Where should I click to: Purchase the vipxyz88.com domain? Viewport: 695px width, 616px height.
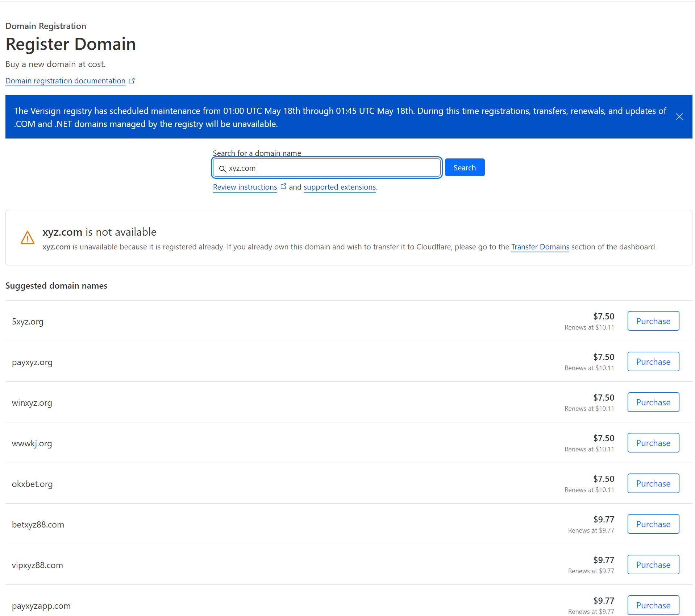pos(653,565)
